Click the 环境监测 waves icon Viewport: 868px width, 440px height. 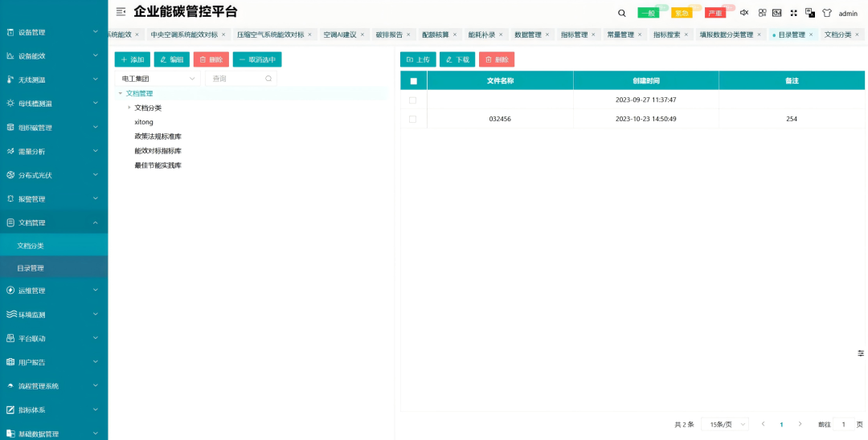[x=11, y=315]
